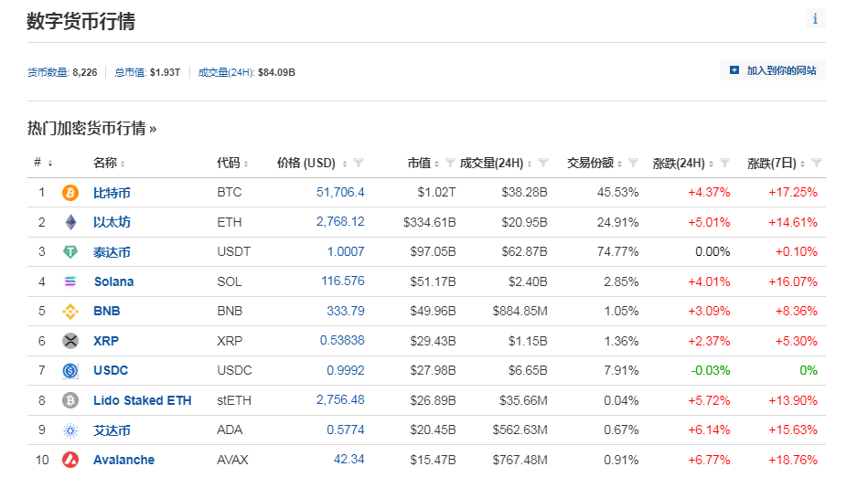Click the Ethereum logo icon

[x=70, y=222]
